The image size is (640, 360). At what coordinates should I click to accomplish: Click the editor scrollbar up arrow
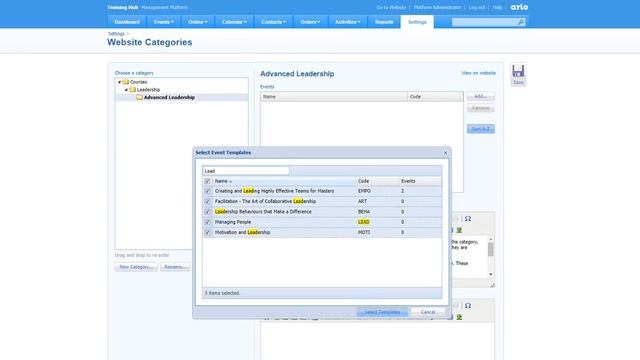[491, 239]
